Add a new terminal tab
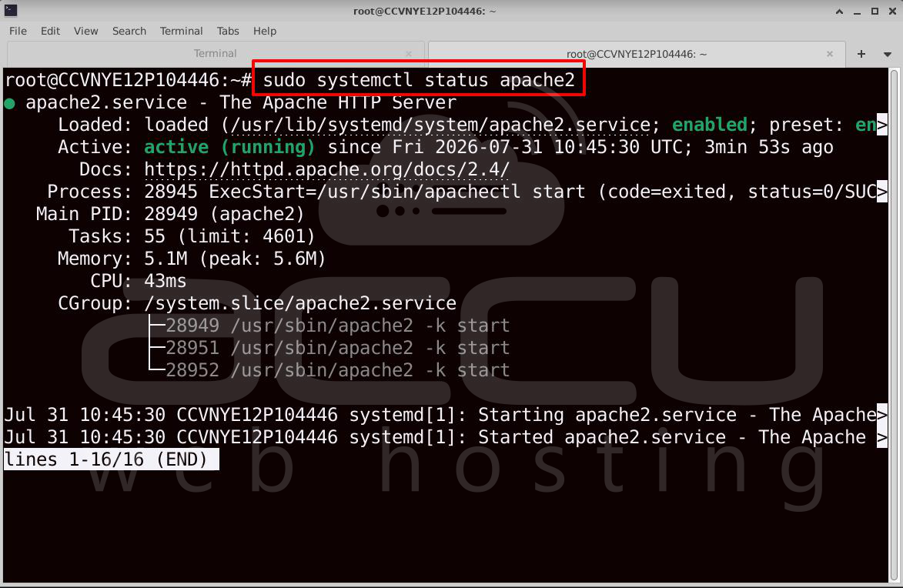The height and width of the screenshot is (588, 903). pyautogui.click(x=861, y=54)
